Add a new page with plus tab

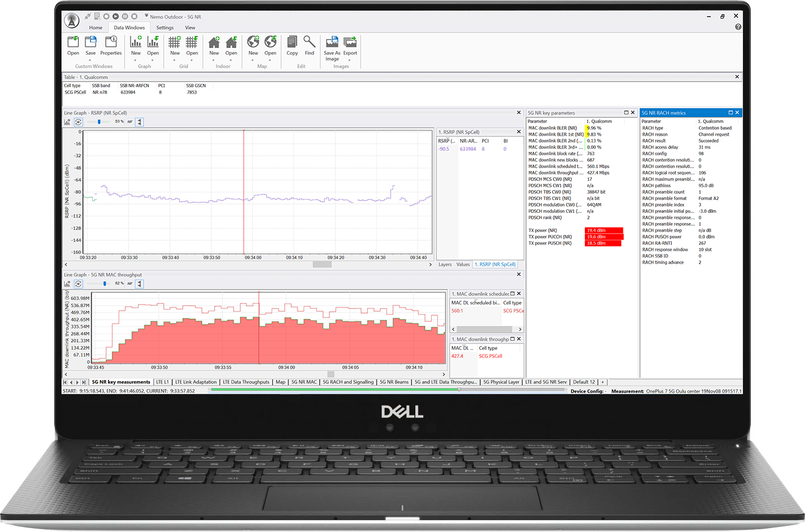pos(603,382)
